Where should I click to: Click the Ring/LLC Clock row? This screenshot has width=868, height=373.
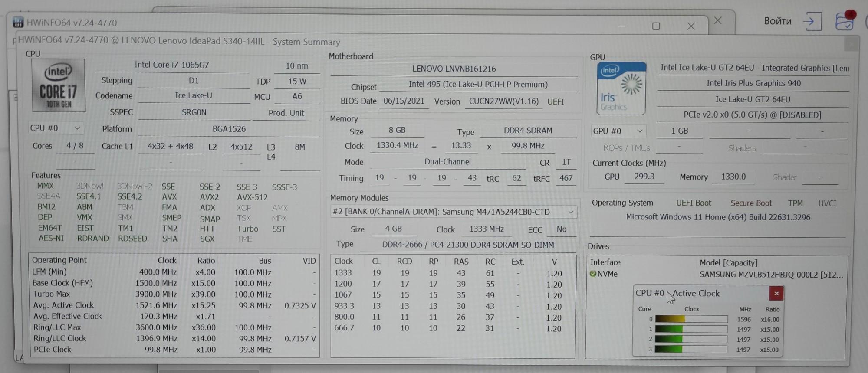tap(174, 338)
